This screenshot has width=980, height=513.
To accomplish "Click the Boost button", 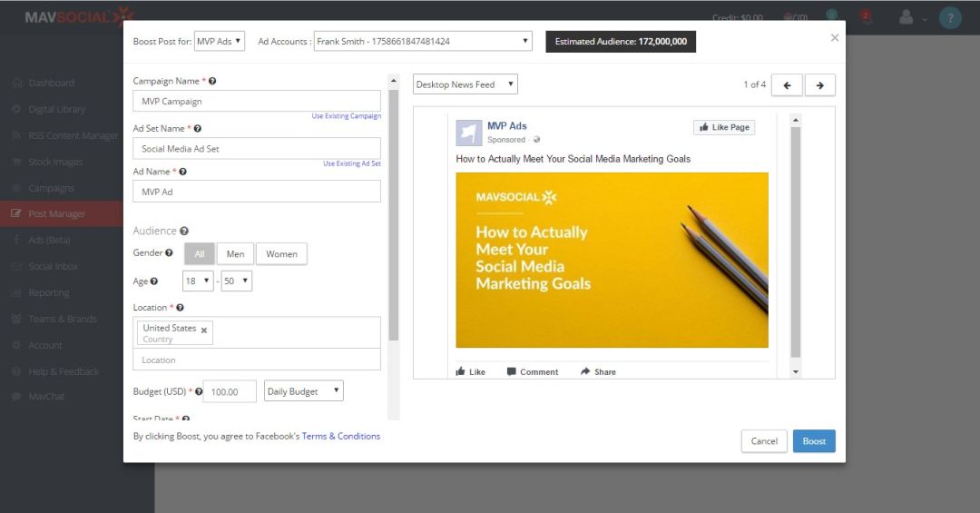I will (814, 441).
